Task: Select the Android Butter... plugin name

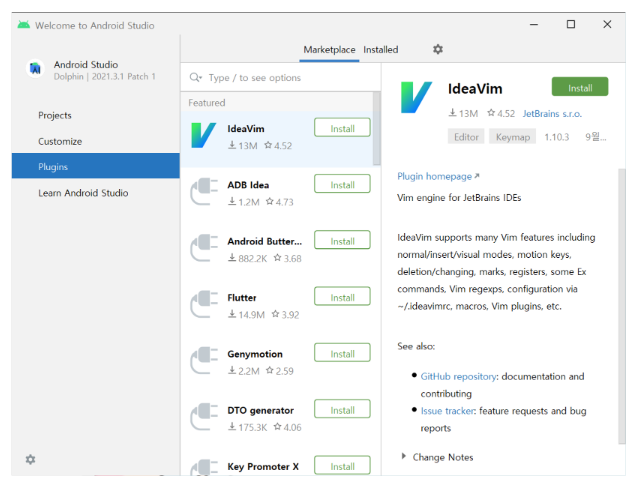Action: pos(265,241)
